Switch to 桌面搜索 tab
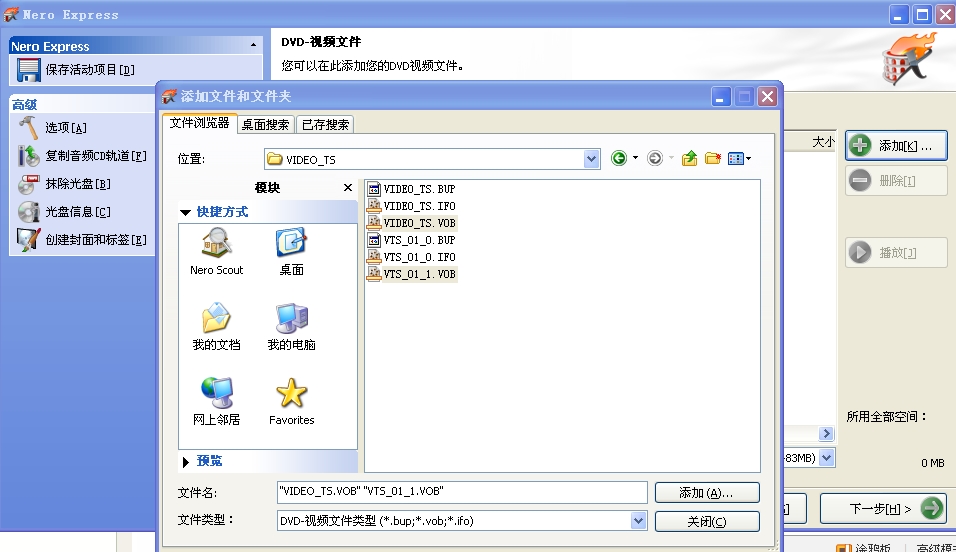This screenshot has height=552, width=956. click(x=265, y=124)
